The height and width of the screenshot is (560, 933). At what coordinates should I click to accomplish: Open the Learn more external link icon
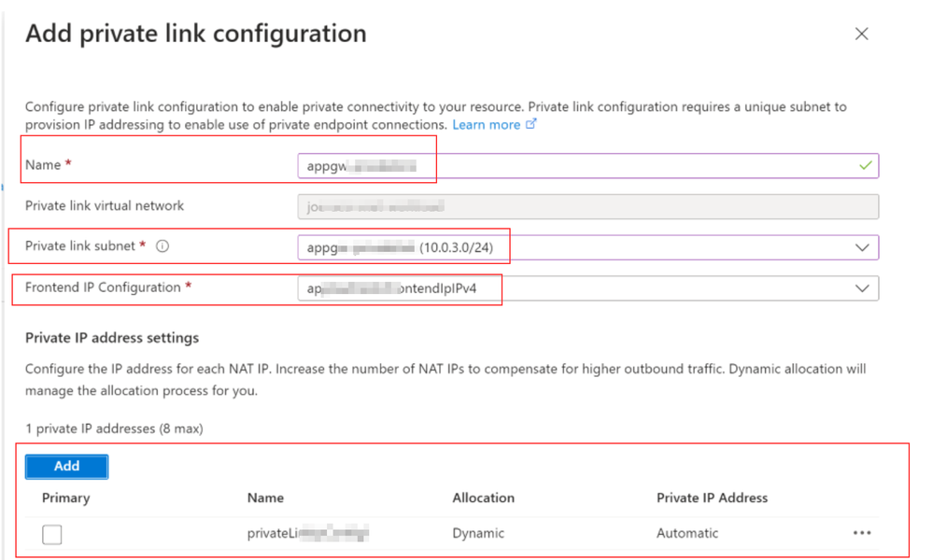pyautogui.click(x=530, y=124)
